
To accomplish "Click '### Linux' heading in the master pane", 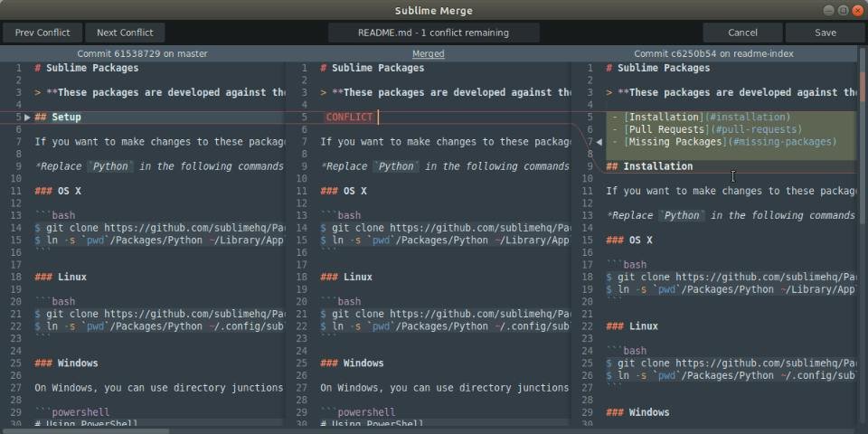I will tap(61, 277).
